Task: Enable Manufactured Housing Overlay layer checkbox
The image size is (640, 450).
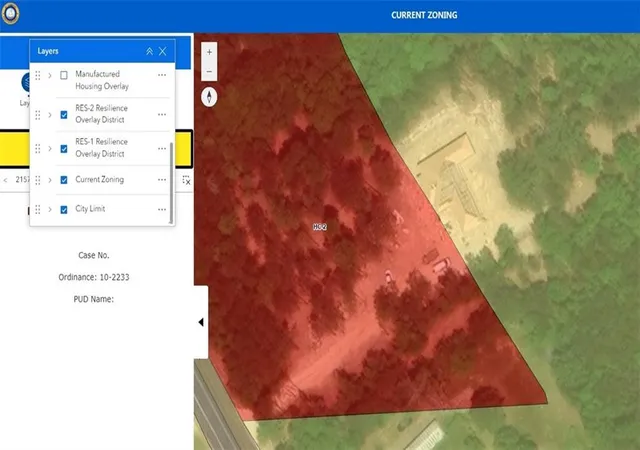Action: [64, 75]
